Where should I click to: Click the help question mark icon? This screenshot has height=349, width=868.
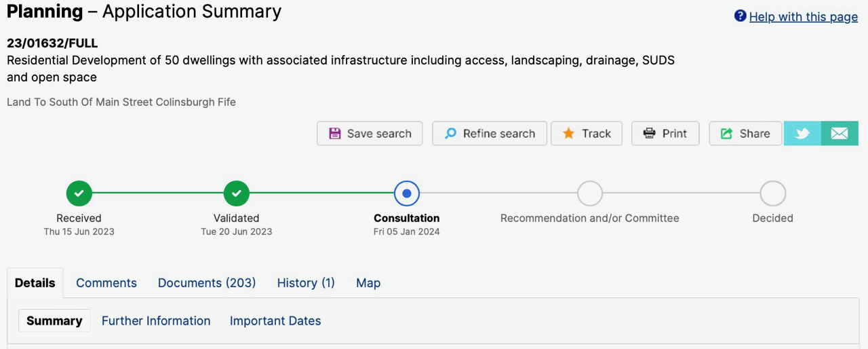click(741, 16)
